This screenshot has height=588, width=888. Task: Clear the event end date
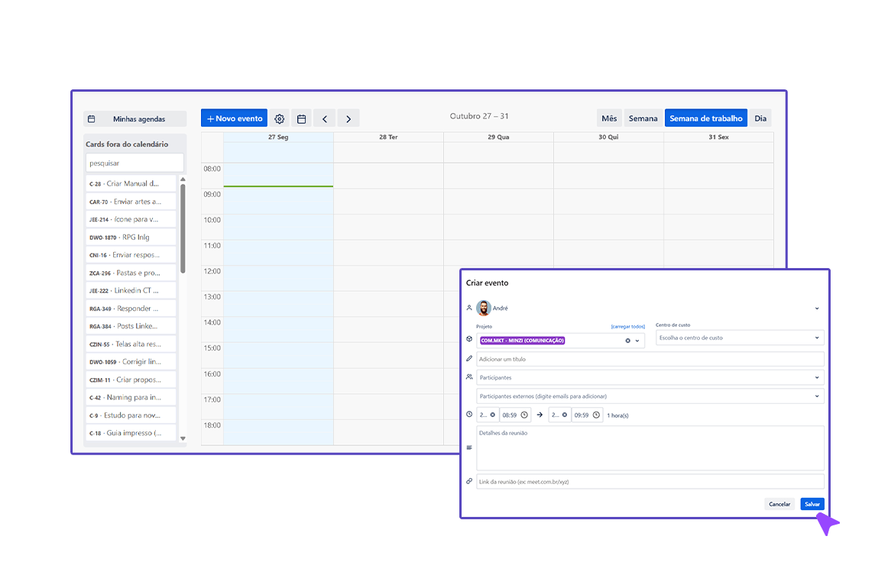click(x=565, y=415)
